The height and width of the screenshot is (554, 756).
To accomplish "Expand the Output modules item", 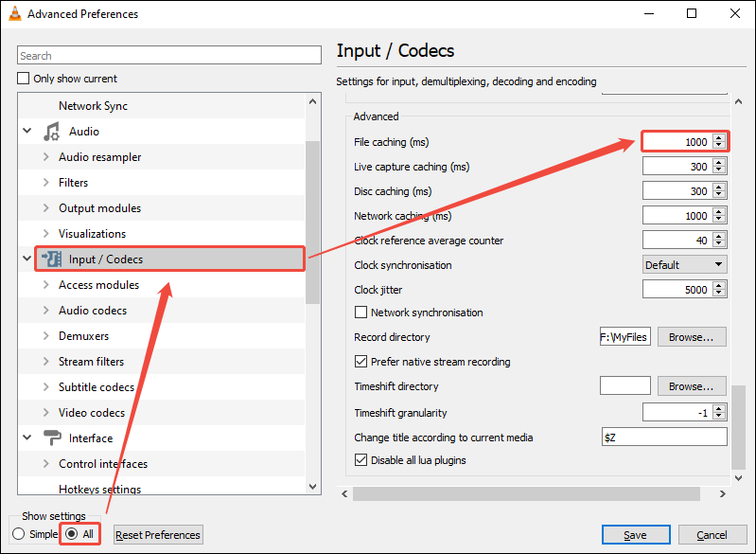I will (46, 208).
